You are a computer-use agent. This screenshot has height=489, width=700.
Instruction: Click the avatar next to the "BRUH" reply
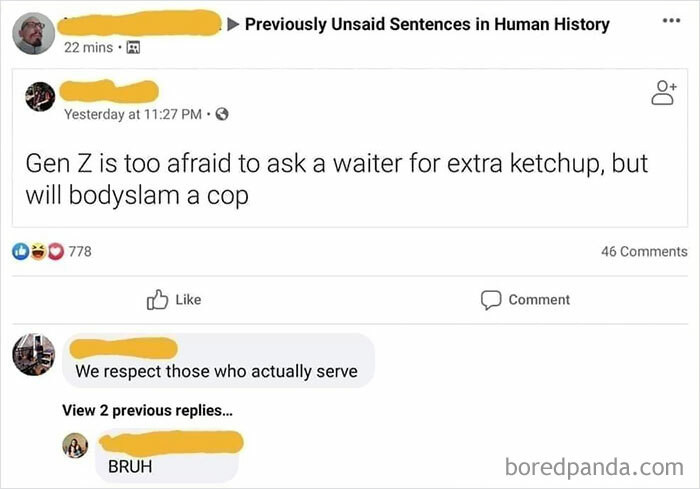(75, 446)
